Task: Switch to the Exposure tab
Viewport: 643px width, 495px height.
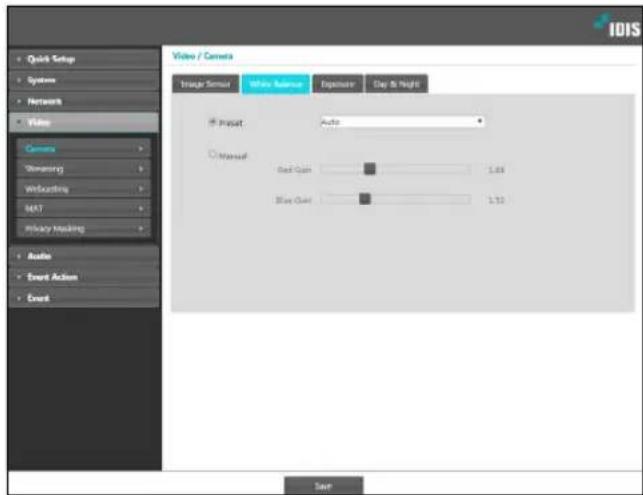Action: point(337,84)
